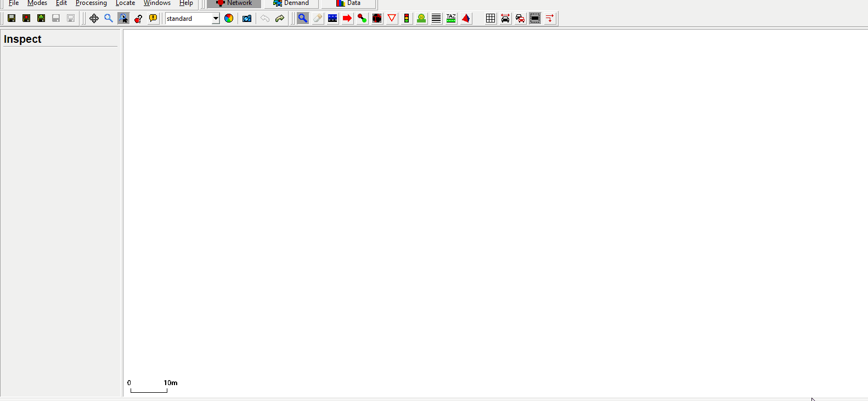Click the Prohibition yield triangle icon
868x401 pixels.
[x=392, y=18]
